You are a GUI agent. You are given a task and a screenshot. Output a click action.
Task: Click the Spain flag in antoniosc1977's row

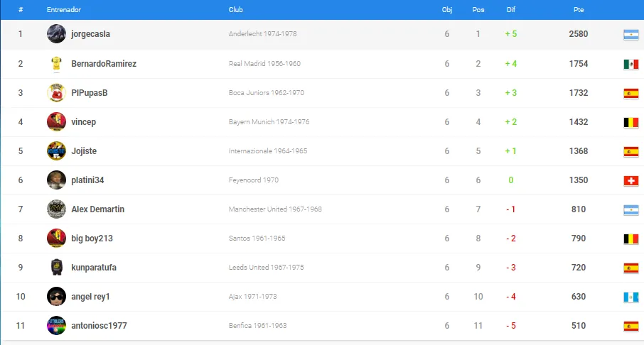(631, 326)
